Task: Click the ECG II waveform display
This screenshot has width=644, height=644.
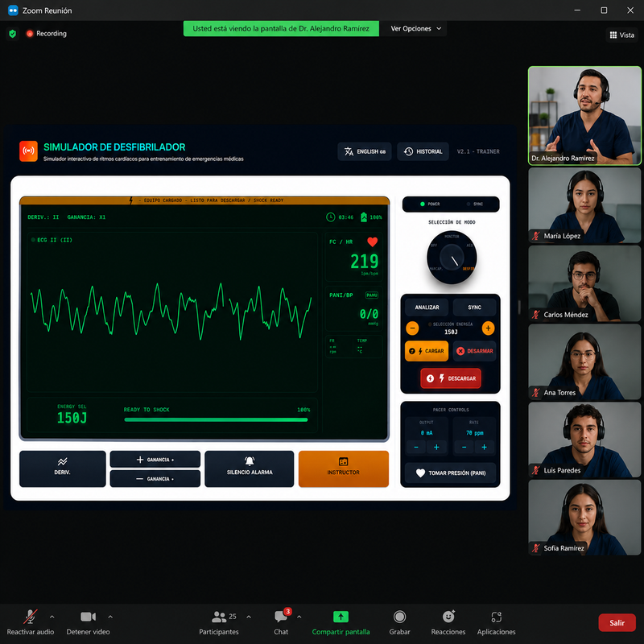Action: click(x=171, y=312)
